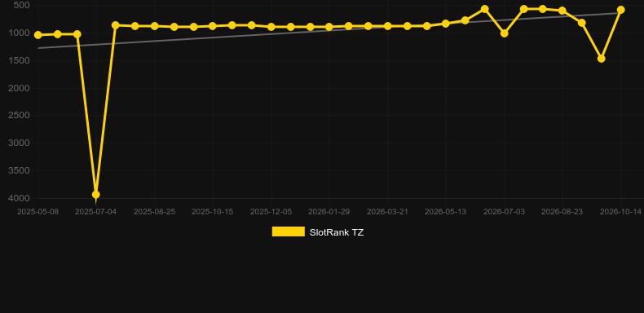Click the 2026-01-29 x-axis date label
The image size is (644, 313).
click(x=329, y=212)
